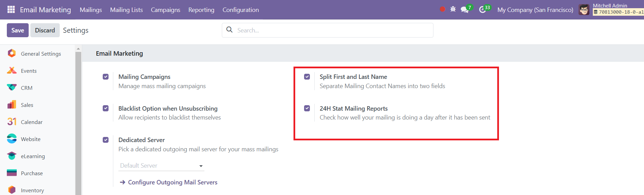Screen dimensions: 644x195
Task: Click 'Manage mass mailing campaigns' description
Action: pos(162,86)
